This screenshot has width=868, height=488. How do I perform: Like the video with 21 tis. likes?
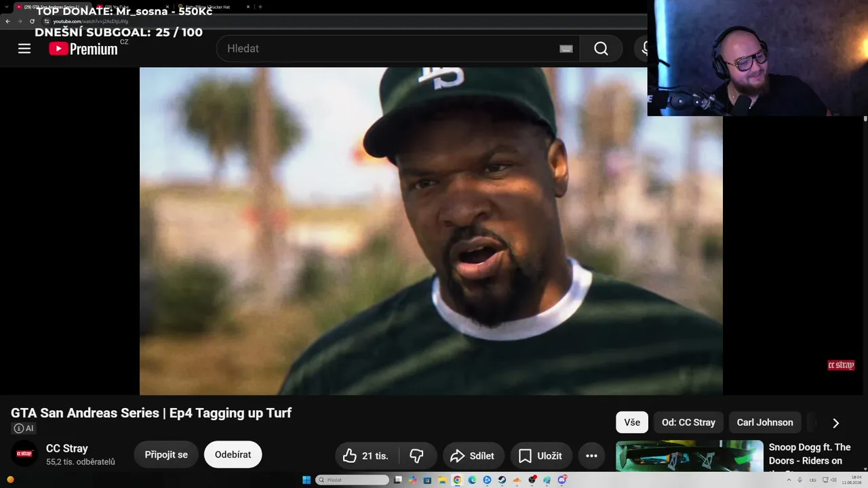pos(366,456)
